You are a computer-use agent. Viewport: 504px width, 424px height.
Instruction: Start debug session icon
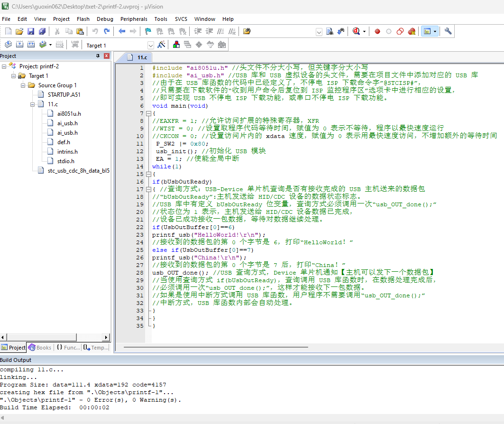pyautogui.click(x=356, y=31)
